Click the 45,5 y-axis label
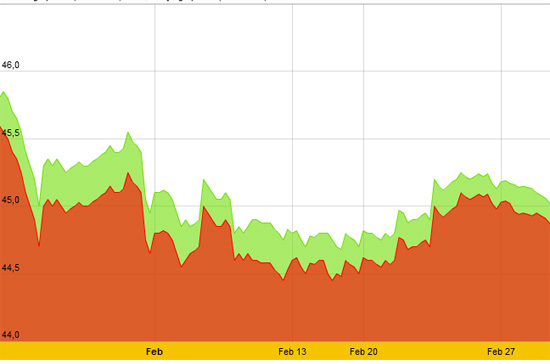This screenshot has height=364, width=550. [x=11, y=133]
